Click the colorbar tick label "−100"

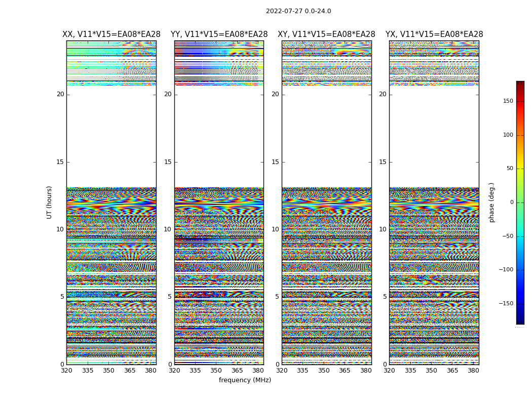[x=506, y=270]
